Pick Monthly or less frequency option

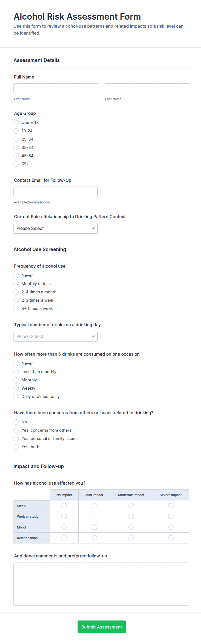[16, 284]
